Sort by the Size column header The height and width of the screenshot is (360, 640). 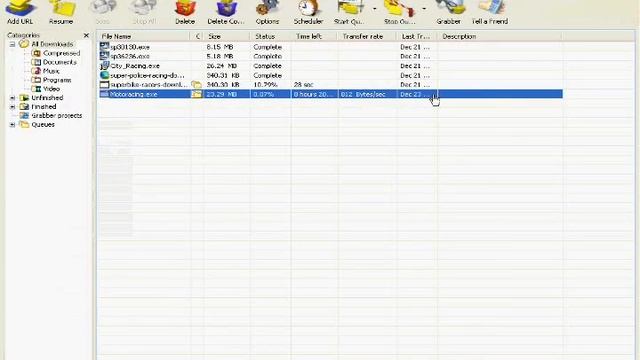(227, 36)
